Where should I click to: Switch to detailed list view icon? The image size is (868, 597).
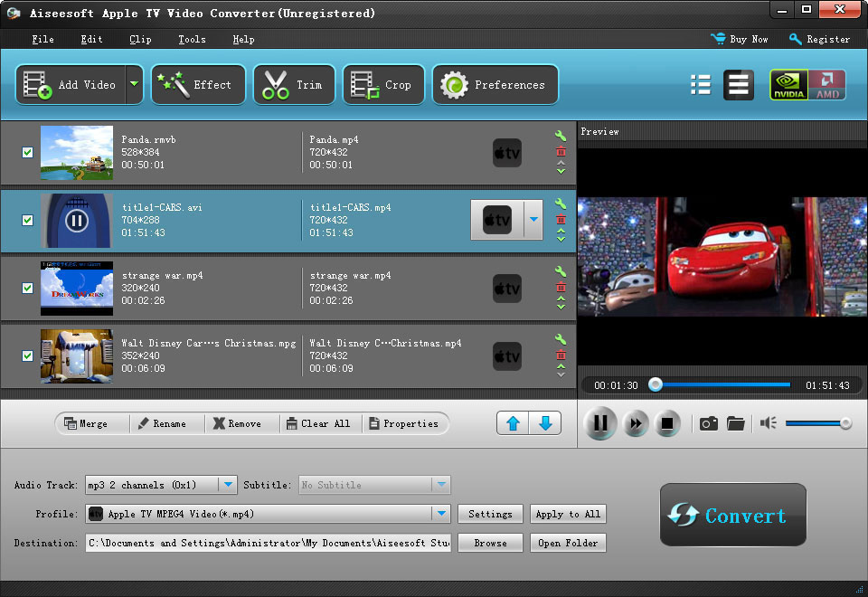739,85
